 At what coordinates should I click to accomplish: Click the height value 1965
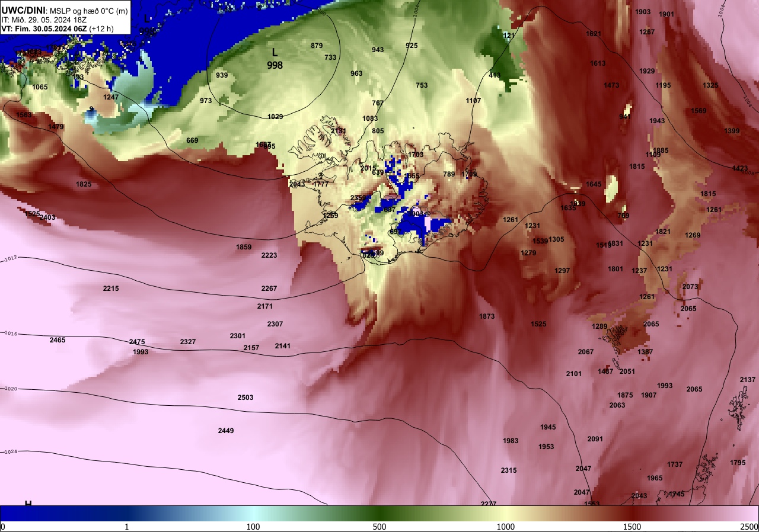click(x=655, y=478)
